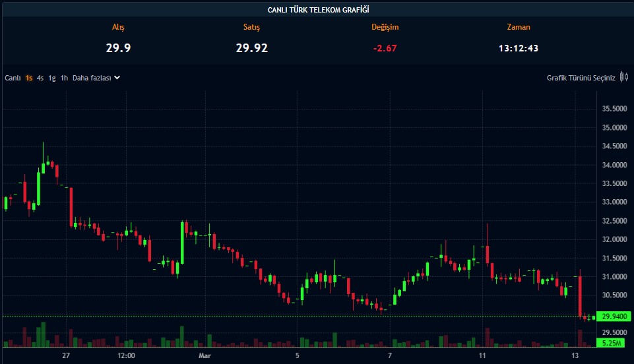Choose the 1h timeframe
The width and height of the screenshot is (634, 364).
point(64,78)
